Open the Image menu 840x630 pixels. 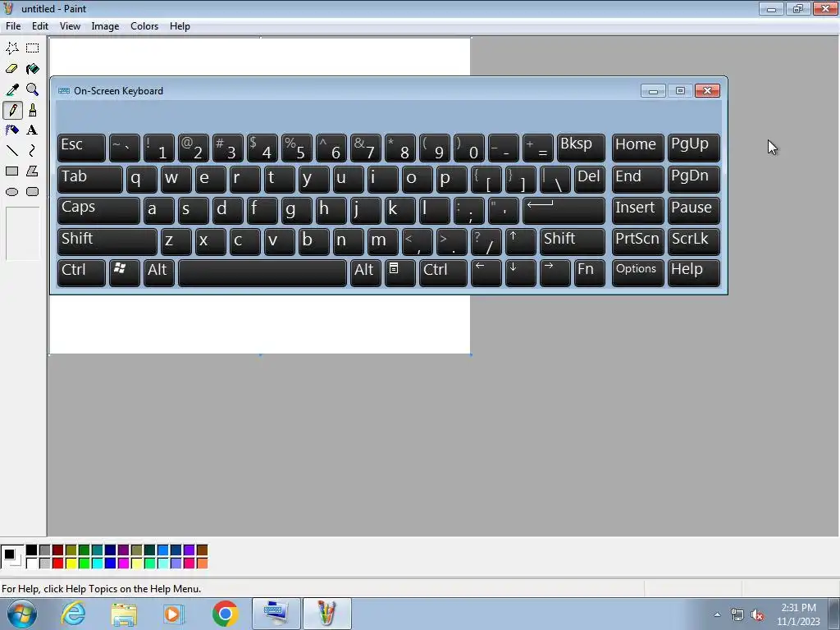coord(105,26)
